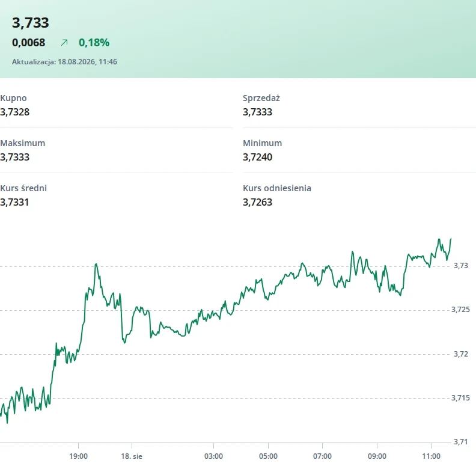476x475 pixels.
Task: Click the 19:00 time axis label
Action: point(78,456)
